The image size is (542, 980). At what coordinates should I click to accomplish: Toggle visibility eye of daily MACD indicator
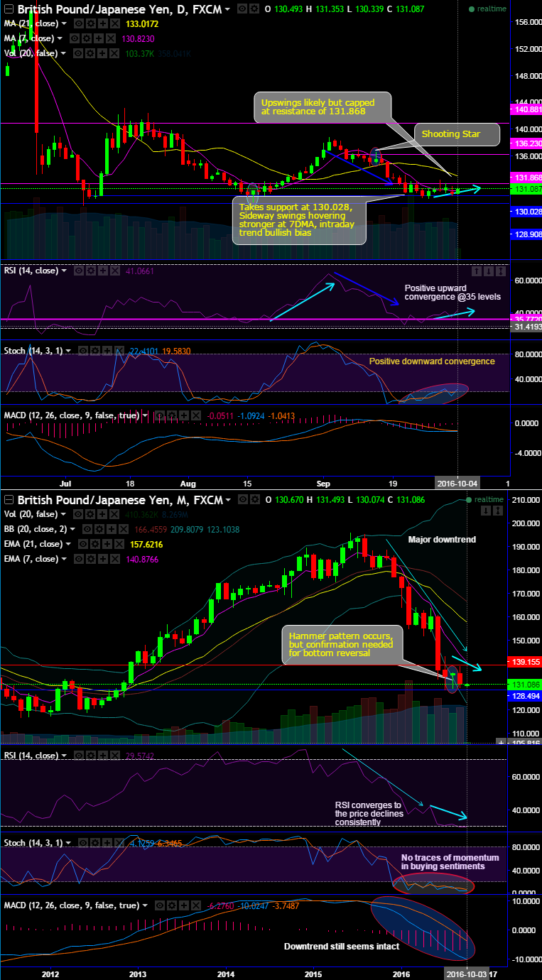[160, 416]
